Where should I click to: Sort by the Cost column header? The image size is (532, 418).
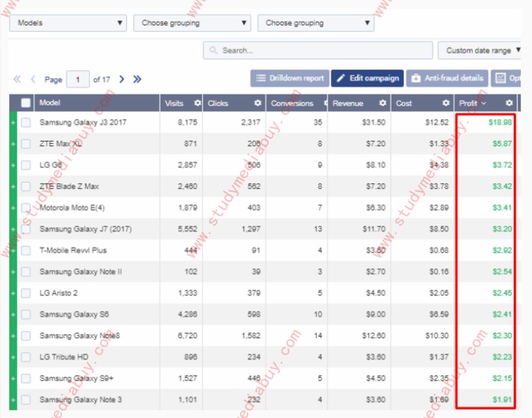[404, 104]
